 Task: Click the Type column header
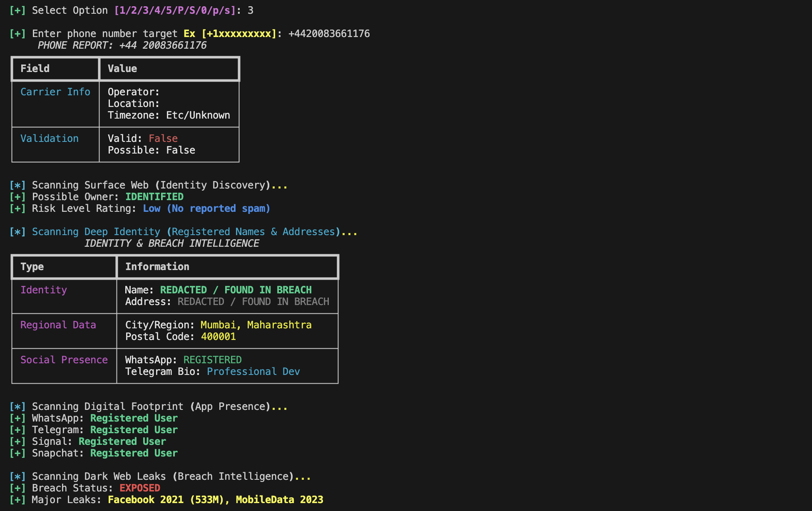32,267
